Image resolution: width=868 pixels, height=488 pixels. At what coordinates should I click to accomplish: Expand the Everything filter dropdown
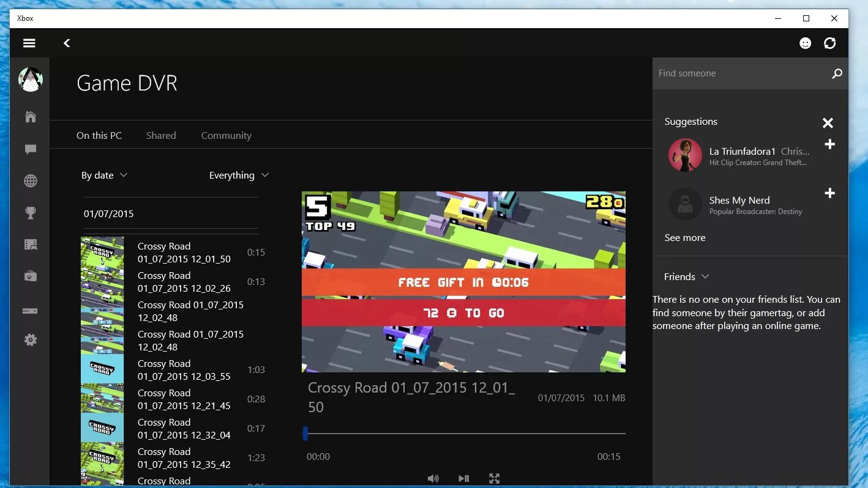[239, 175]
